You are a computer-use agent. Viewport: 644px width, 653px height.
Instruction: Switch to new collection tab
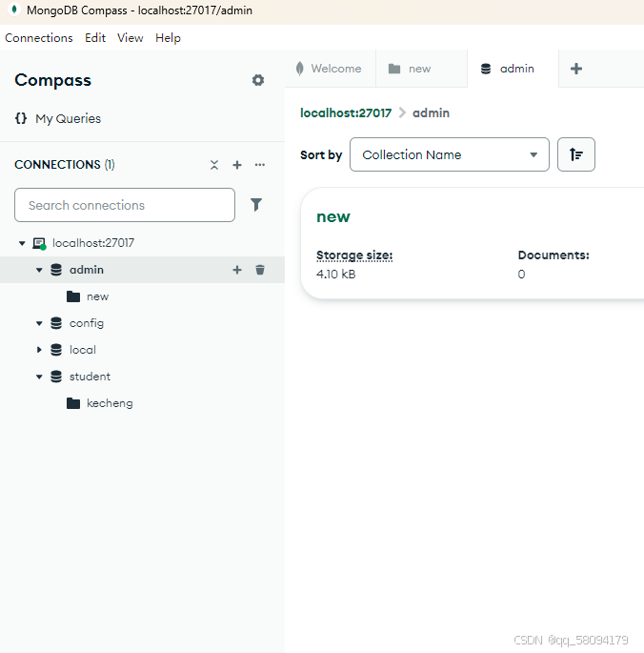tap(422, 69)
